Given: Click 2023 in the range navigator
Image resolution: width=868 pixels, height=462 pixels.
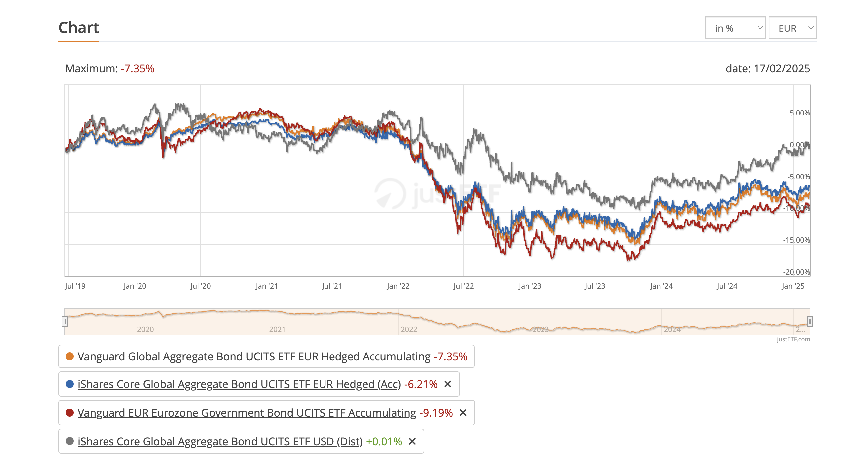Looking at the screenshot, I should coord(540,329).
